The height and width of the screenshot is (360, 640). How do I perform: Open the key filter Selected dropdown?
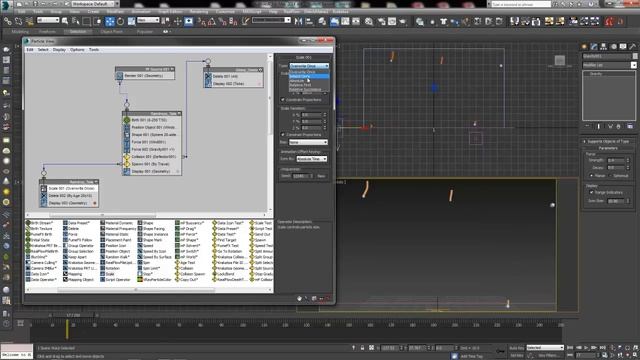pyautogui.click(x=545, y=348)
